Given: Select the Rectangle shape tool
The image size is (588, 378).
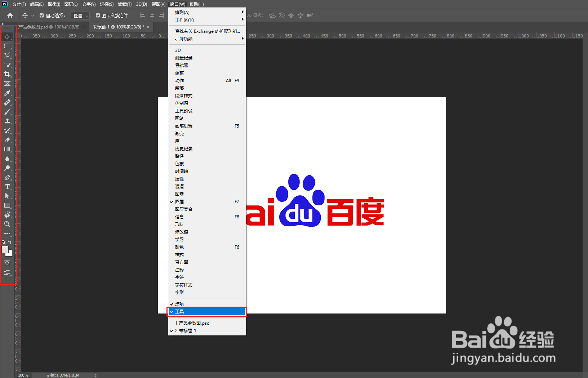Looking at the screenshot, I should pyautogui.click(x=7, y=205).
